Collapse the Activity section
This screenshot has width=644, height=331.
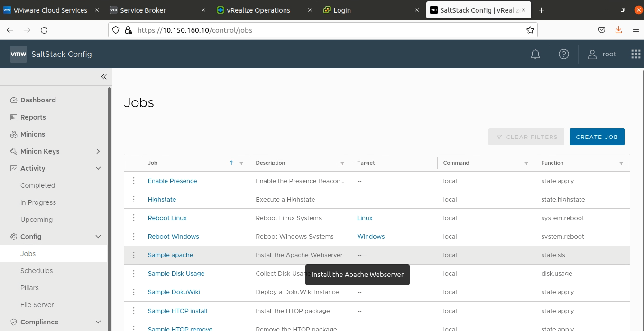click(98, 168)
